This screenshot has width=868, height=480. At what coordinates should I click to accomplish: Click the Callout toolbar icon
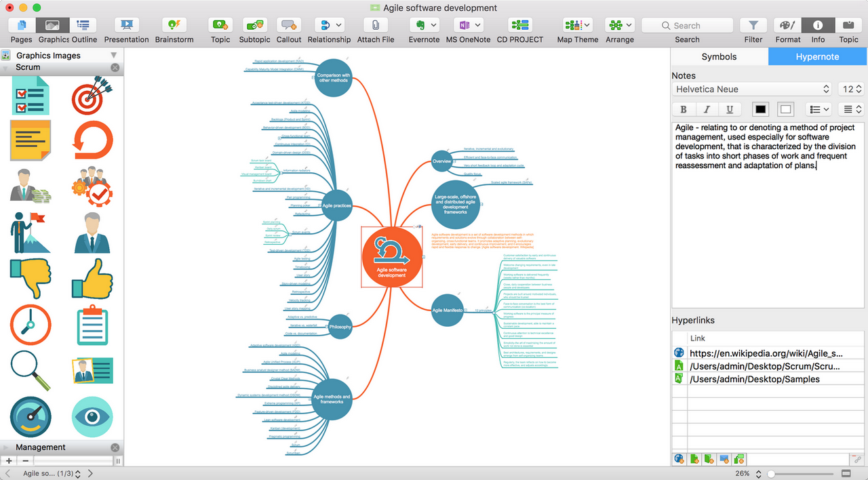click(x=289, y=26)
